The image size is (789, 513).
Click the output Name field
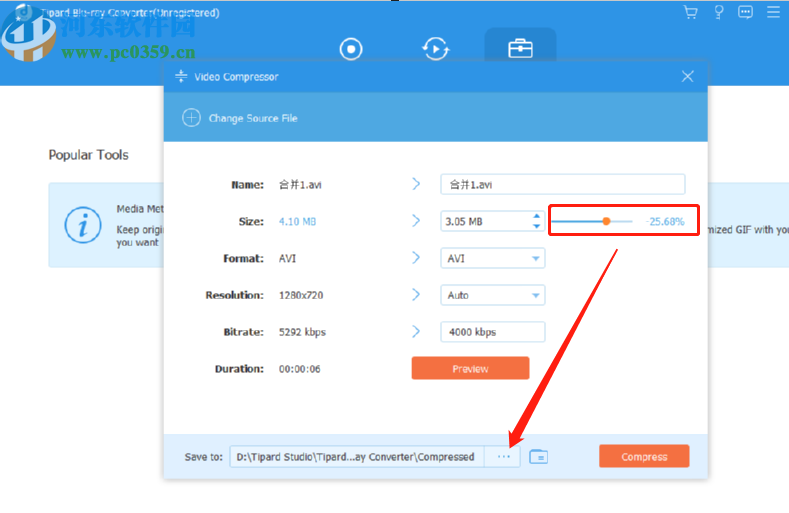point(563,184)
